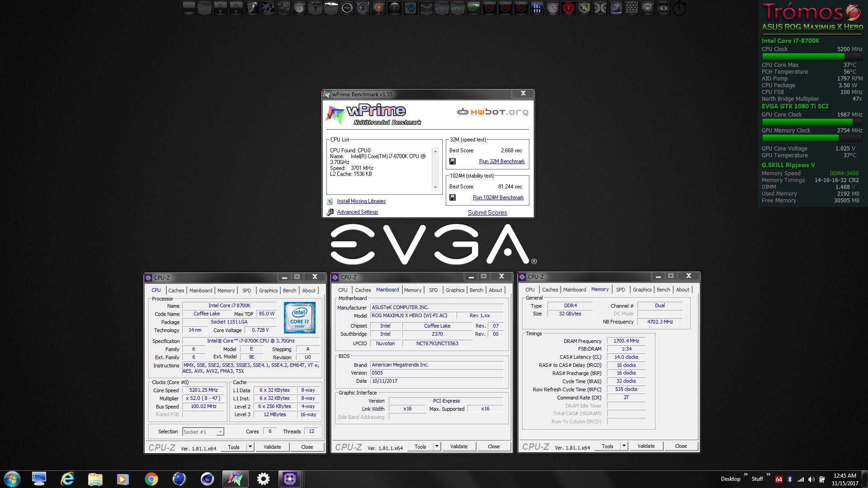This screenshot has width=868, height=488.
Task: Open the Selection Socket #1 combo box
Action: point(203,432)
